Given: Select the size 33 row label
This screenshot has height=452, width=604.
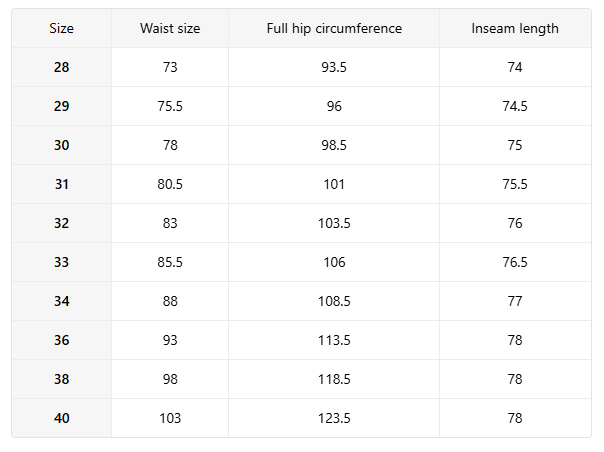Looking at the screenshot, I should tap(62, 262).
